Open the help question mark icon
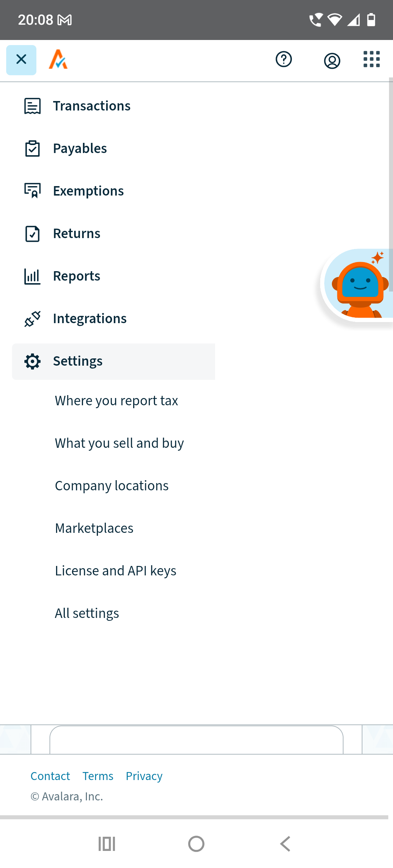 coord(283,60)
